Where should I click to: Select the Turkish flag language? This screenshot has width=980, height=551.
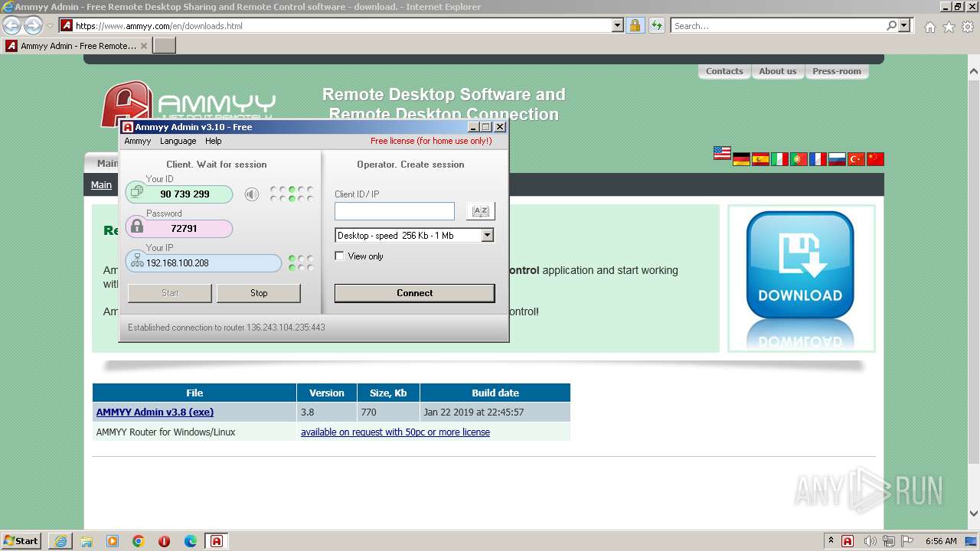tap(856, 159)
